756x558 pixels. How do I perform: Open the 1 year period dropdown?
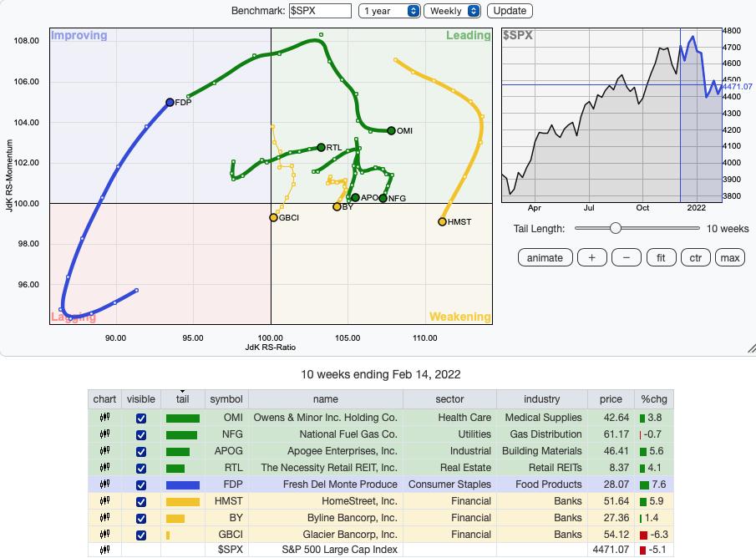(389, 11)
